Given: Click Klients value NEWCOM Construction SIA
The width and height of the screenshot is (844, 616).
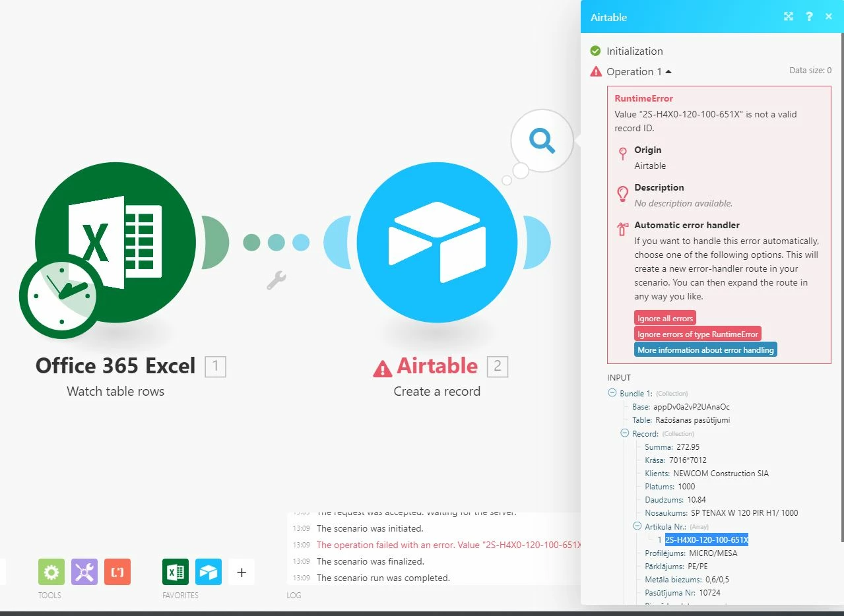Looking at the screenshot, I should point(721,474).
